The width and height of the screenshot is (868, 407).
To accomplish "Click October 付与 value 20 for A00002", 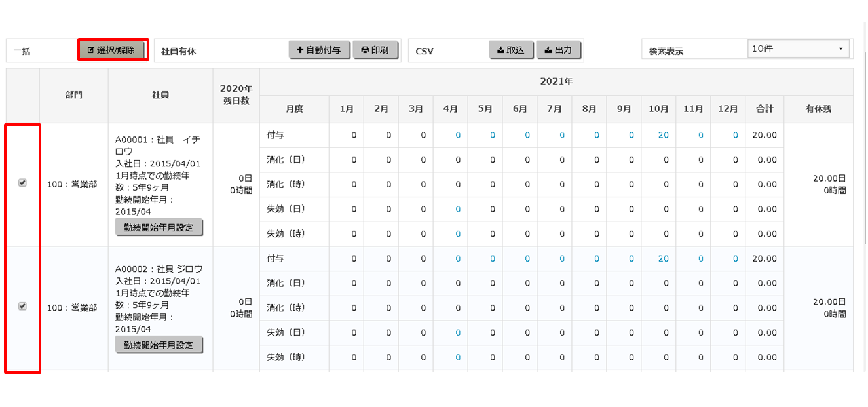I will coord(663,258).
